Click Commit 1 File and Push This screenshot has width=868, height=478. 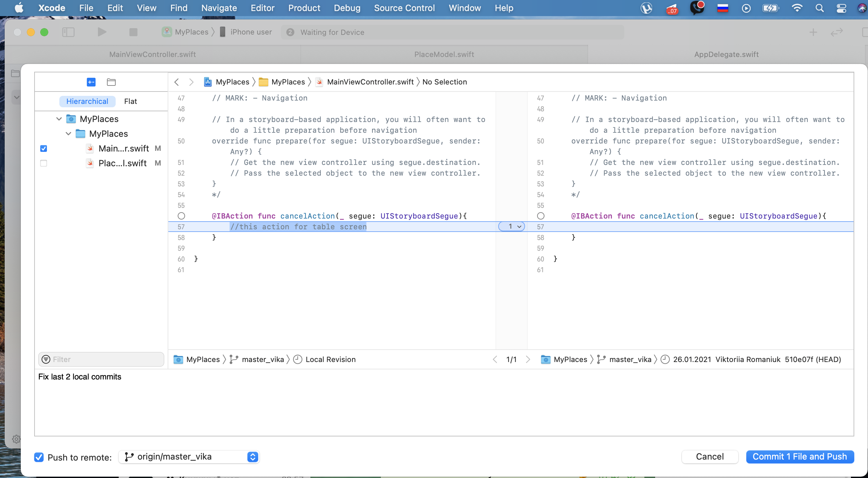coord(799,457)
